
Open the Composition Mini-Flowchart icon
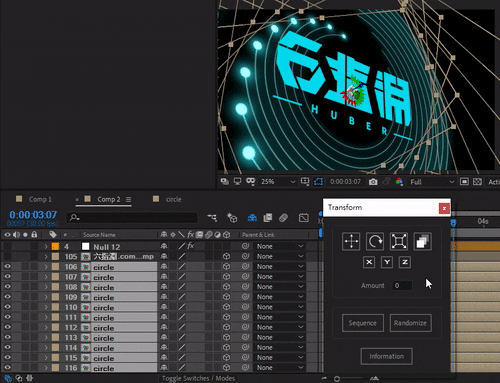(212, 218)
